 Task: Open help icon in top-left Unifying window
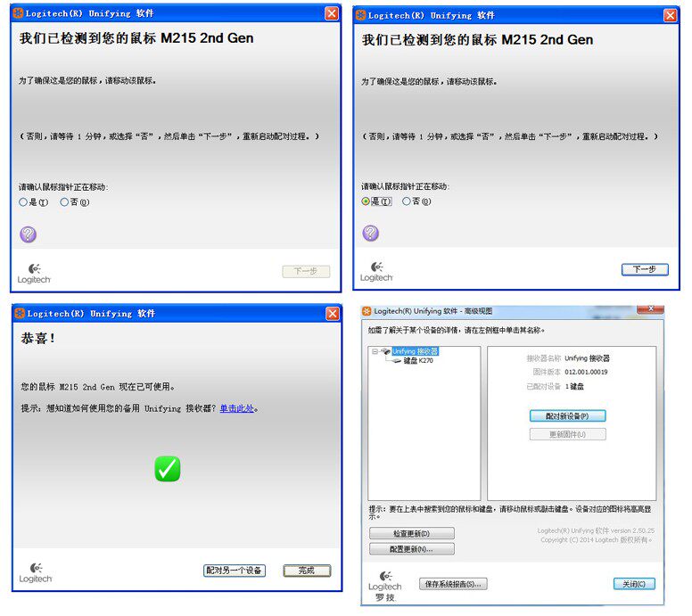coord(29,234)
